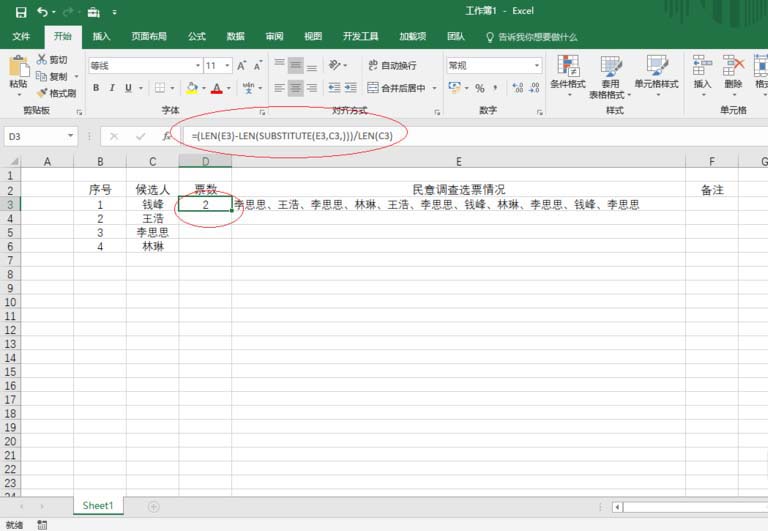The height and width of the screenshot is (531, 768).
Task: Switch to the 插入 Insert tab
Action: pos(101,36)
